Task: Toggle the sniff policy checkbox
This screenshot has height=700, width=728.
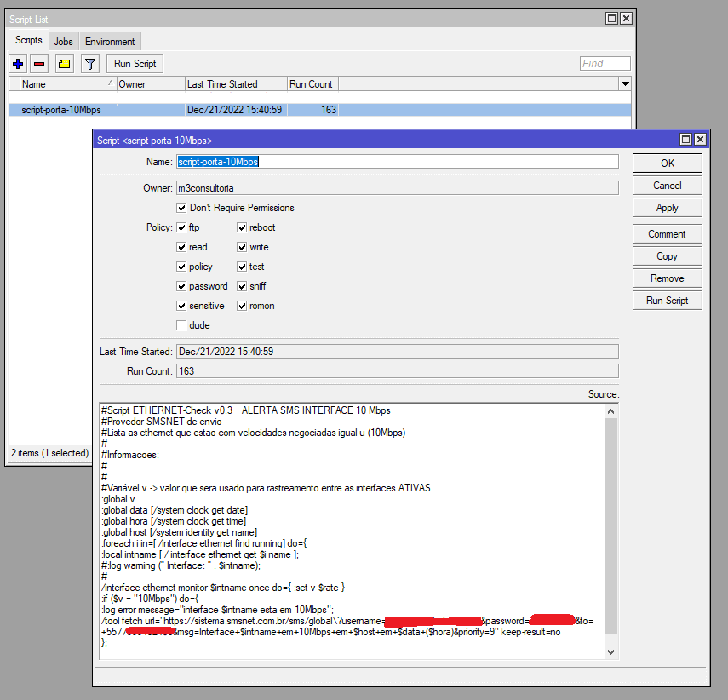Action: [242, 286]
